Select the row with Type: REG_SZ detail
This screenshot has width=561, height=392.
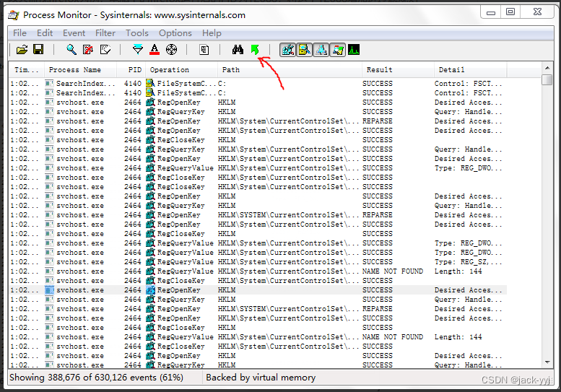[258, 262]
